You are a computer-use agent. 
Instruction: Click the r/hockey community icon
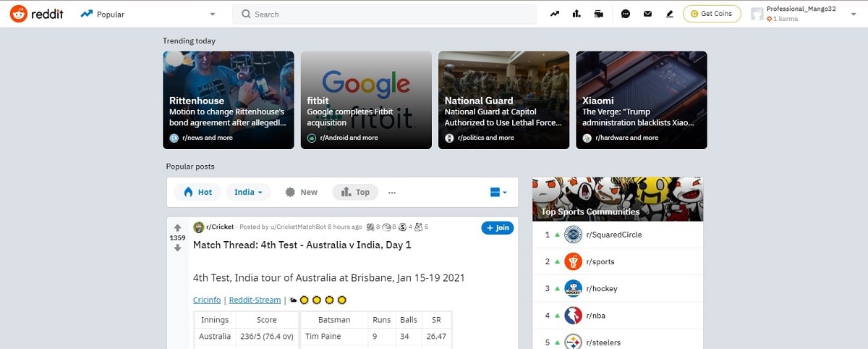573,288
